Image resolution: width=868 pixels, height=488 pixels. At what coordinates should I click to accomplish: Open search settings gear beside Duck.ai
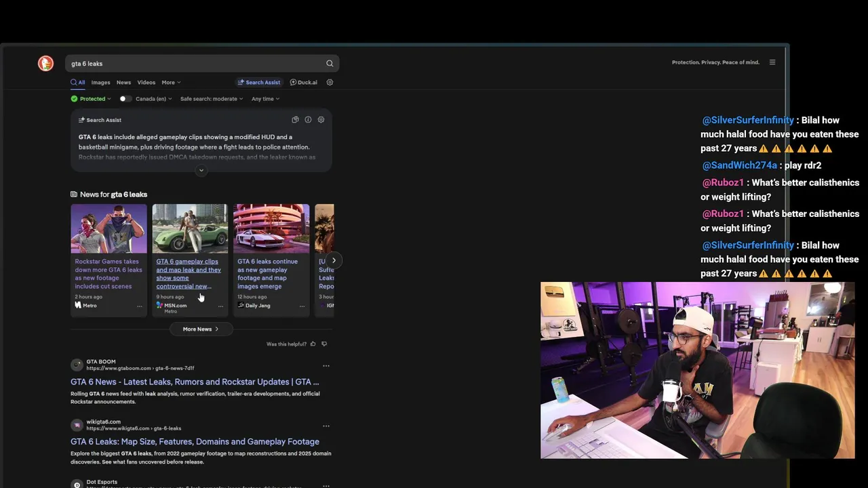click(330, 83)
